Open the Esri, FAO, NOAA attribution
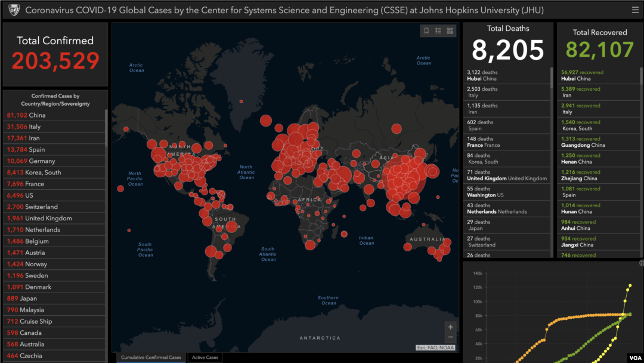The width and height of the screenshot is (644, 363). [435, 348]
